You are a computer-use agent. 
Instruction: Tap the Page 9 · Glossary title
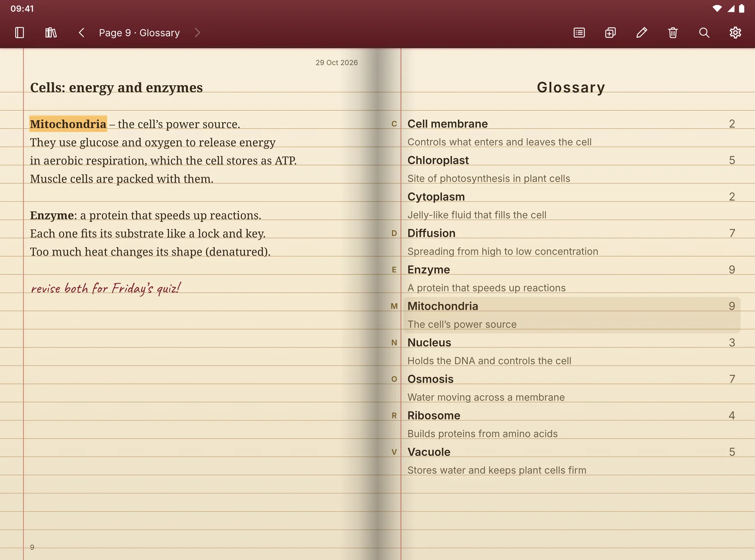(x=139, y=33)
